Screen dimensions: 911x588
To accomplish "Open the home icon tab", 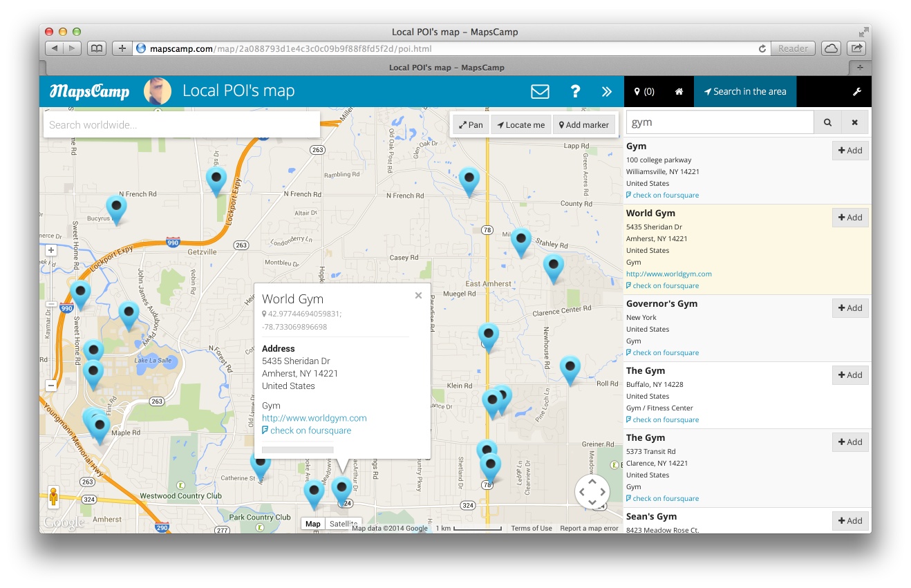I will (679, 91).
